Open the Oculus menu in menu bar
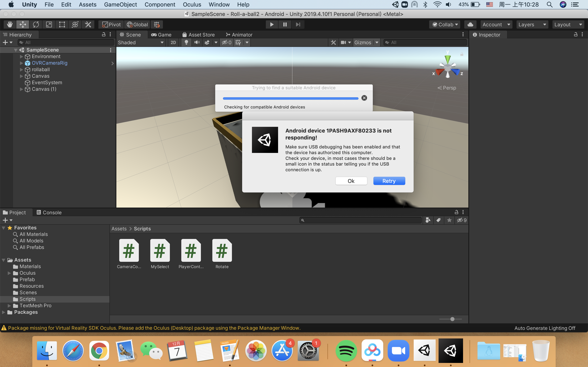The width and height of the screenshot is (588, 367). tap(192, 5)
